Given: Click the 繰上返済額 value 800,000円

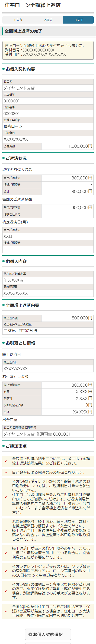Looking at the screenshot, I should point(67,318).
